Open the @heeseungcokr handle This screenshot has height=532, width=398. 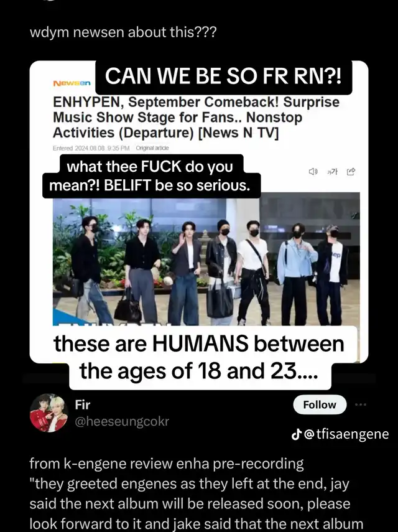[x=122, y=421]
